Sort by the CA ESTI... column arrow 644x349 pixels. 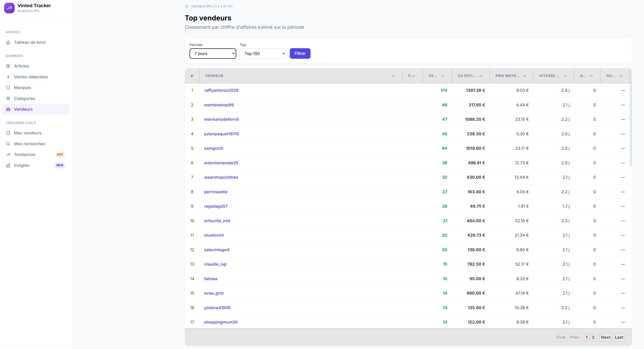pyautogui.click(x=481, y=76)
